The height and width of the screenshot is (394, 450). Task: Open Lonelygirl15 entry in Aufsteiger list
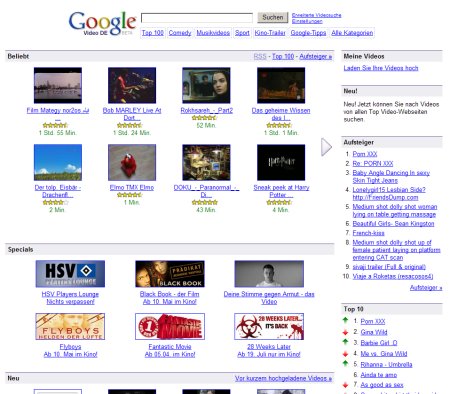389,193
